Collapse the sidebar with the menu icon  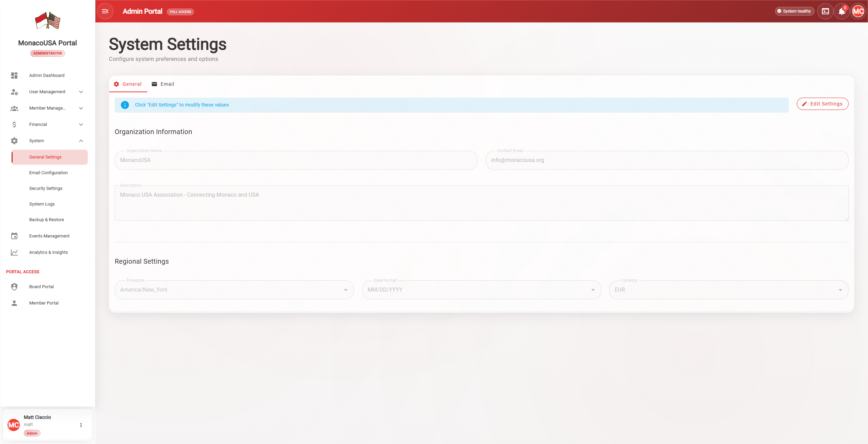tap(105, 11)
